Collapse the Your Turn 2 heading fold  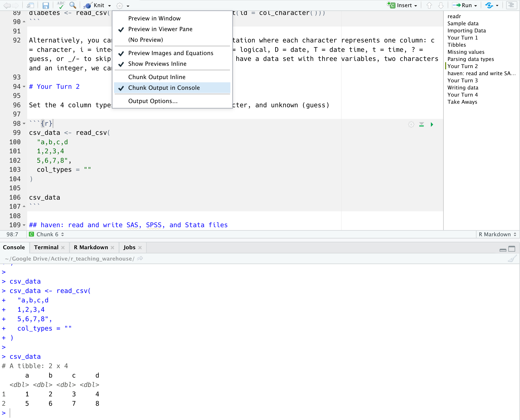tap(24, 87)
